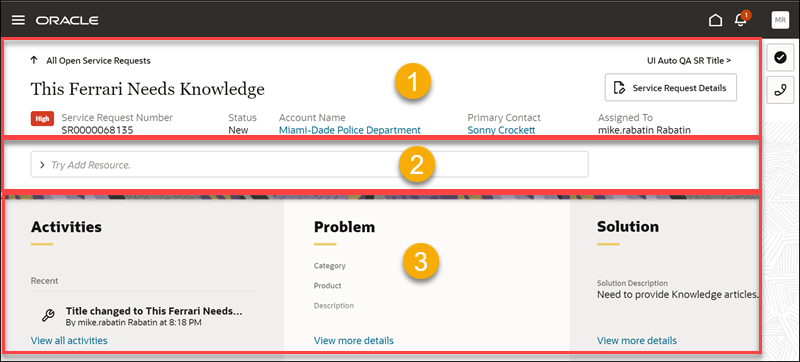Go to next SR 'UI Auto QA SR Title'
Viewport: 800px width, 362px height.
[689, 61]
